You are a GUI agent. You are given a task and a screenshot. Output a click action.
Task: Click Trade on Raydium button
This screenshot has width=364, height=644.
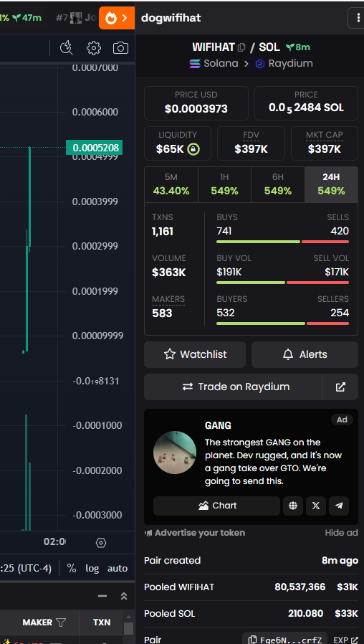[234, 387]
